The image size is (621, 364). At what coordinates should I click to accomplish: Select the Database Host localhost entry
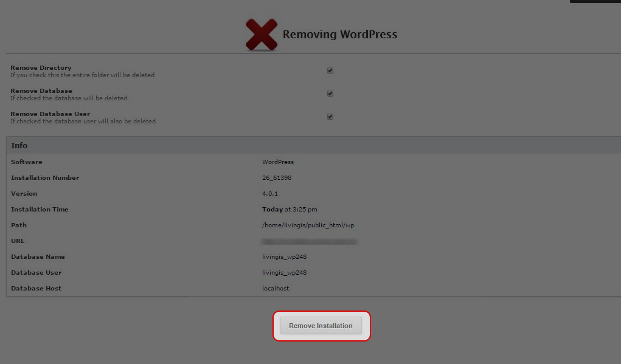click(x=276, y=288)
